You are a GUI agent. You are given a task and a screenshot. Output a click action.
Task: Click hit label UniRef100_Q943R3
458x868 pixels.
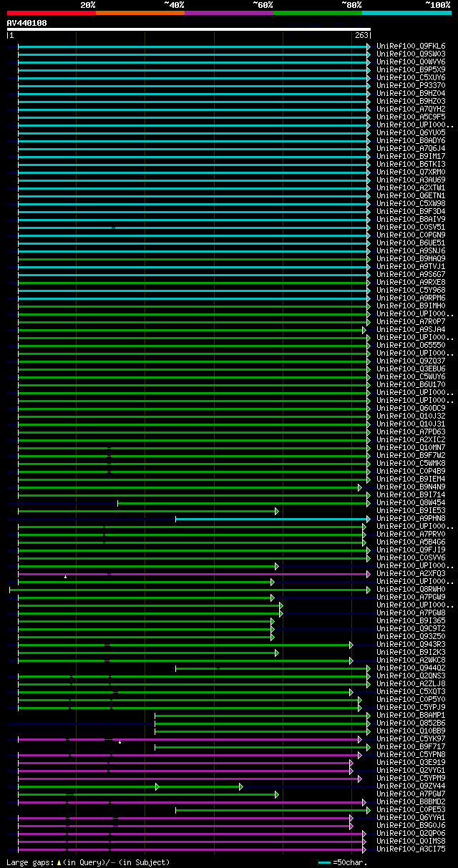click(x=411, y=644)
